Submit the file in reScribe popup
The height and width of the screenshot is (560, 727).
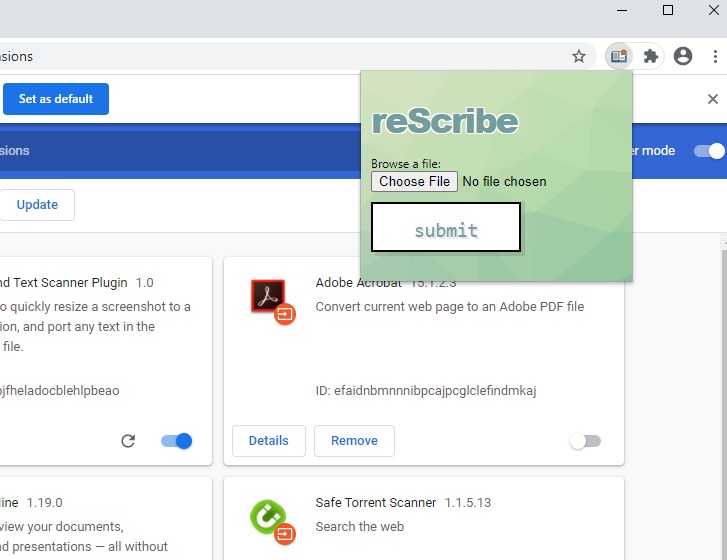click(x=446, y=227)
